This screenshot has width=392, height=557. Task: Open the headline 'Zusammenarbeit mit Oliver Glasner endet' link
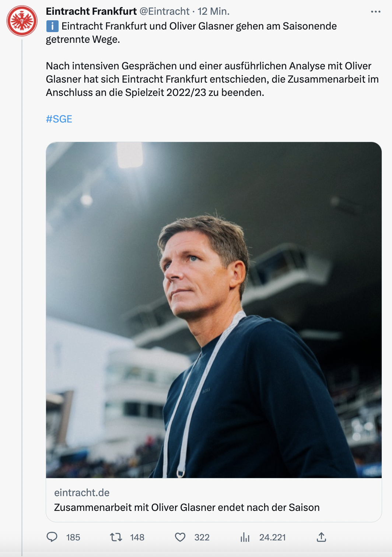pos(187,508)
